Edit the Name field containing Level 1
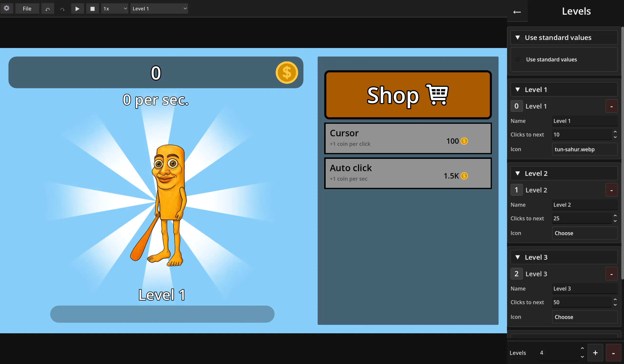This screenshot has width=624, height=364. click(585, 121)
